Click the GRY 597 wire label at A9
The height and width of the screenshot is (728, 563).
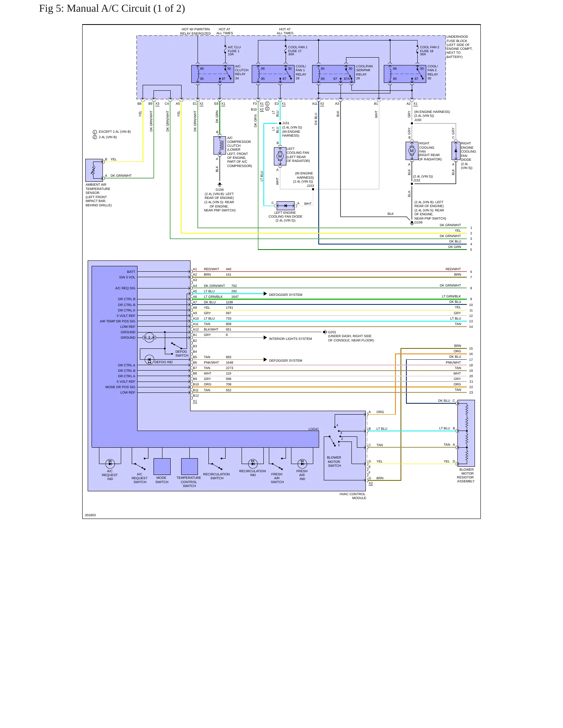(x=217, y=313)
